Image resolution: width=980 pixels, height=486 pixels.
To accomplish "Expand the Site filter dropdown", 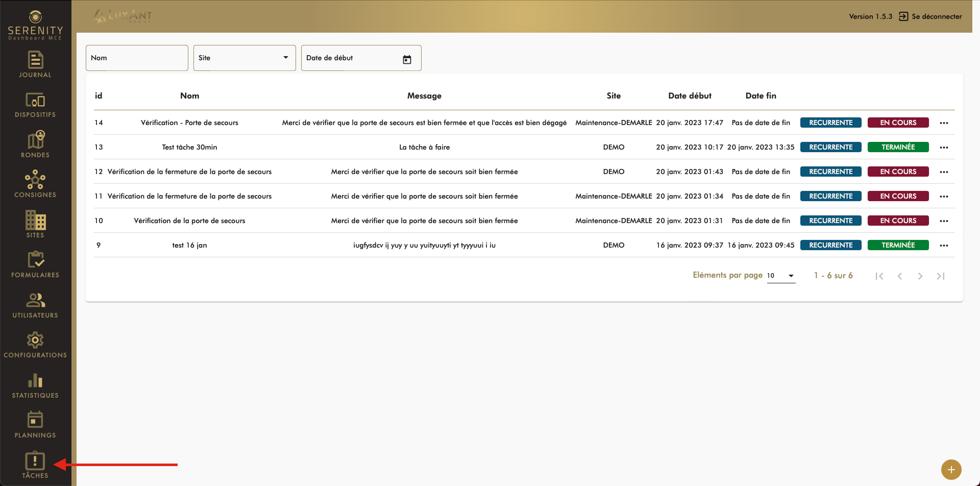I will point(244,58).
